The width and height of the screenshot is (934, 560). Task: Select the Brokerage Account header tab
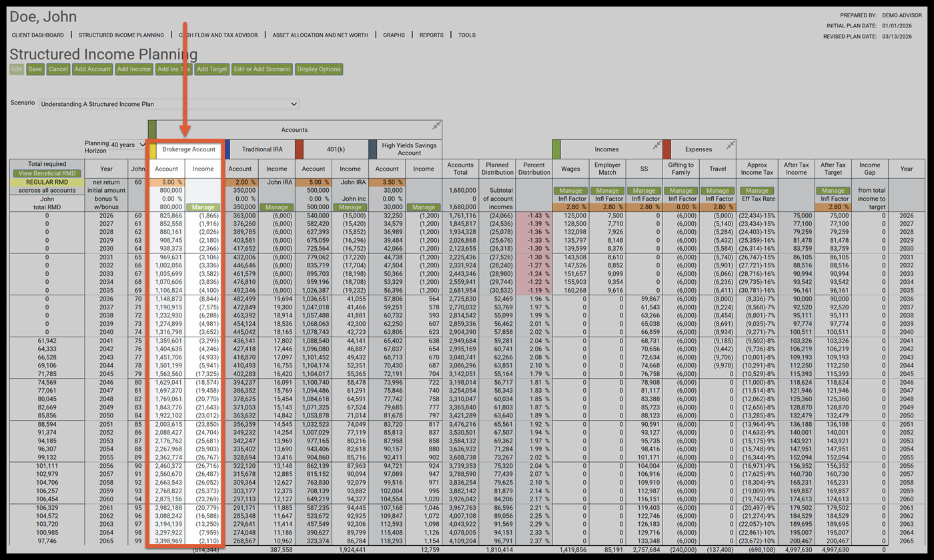coord(189,149)
